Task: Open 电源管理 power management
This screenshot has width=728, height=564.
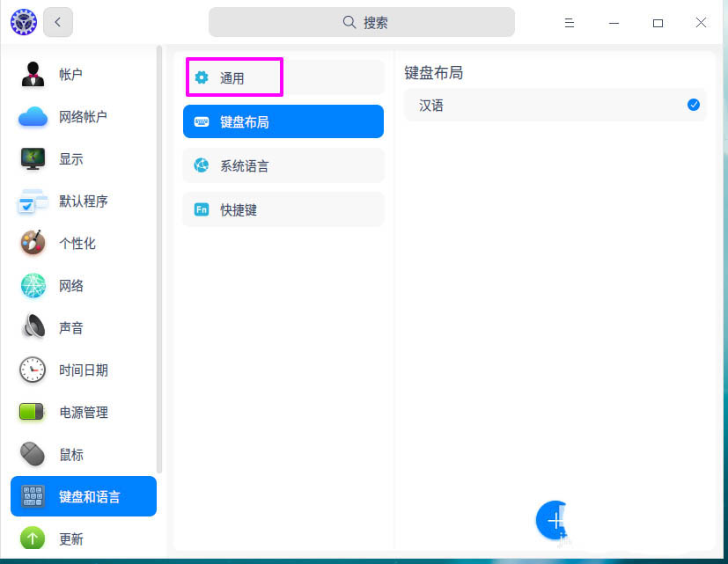Action: coord(33,412)
